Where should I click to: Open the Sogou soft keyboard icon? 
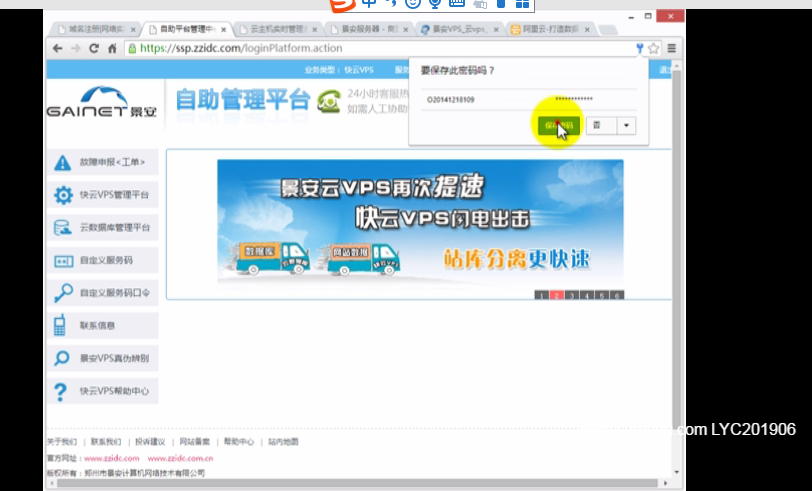(x=457, y=3)
